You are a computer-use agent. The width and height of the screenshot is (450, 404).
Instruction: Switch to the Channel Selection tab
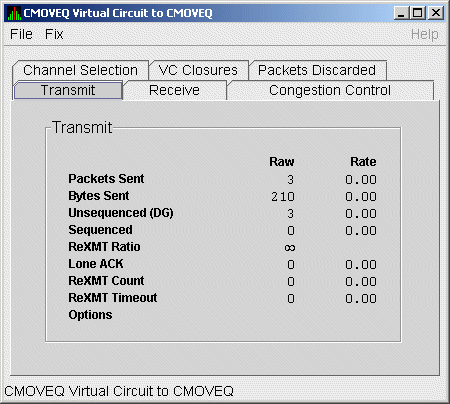click(x=80, y=70)
